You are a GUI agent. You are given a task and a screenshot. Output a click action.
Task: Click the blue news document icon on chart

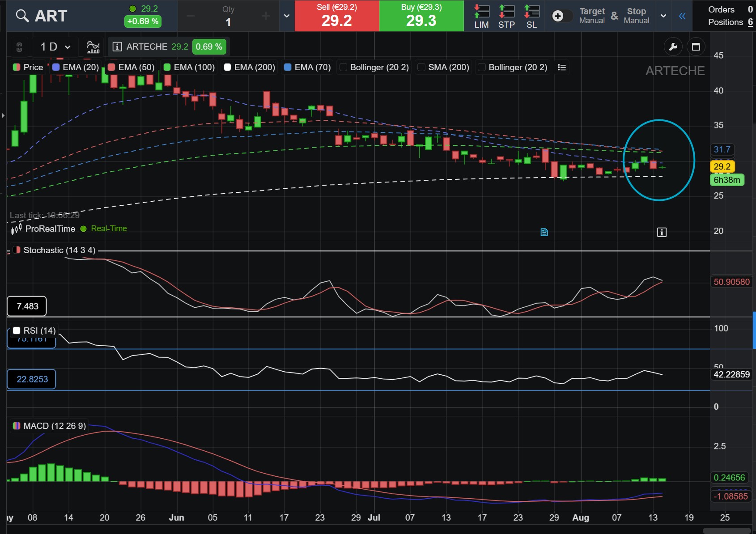[x=544, y=232]
